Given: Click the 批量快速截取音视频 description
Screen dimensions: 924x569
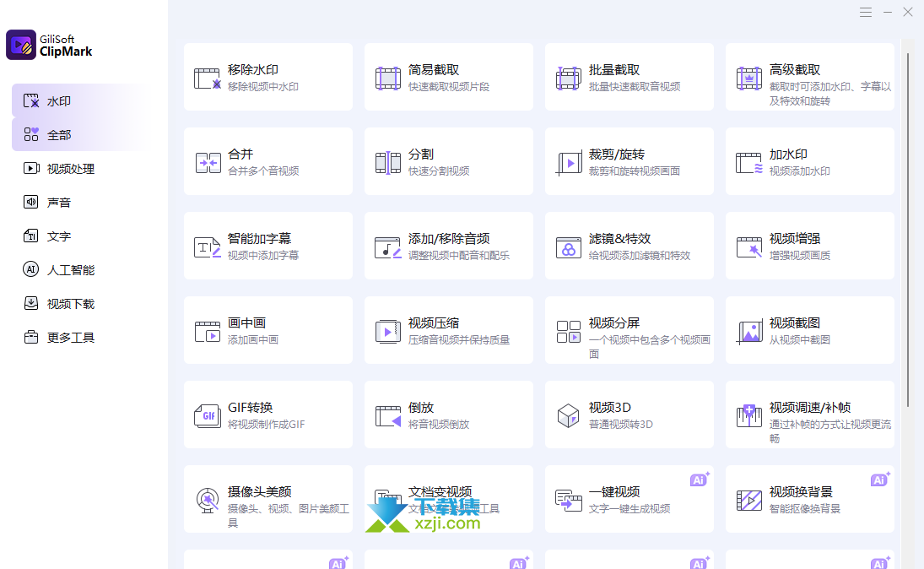Looking at the screenshot, I should [x=634, y=87].
